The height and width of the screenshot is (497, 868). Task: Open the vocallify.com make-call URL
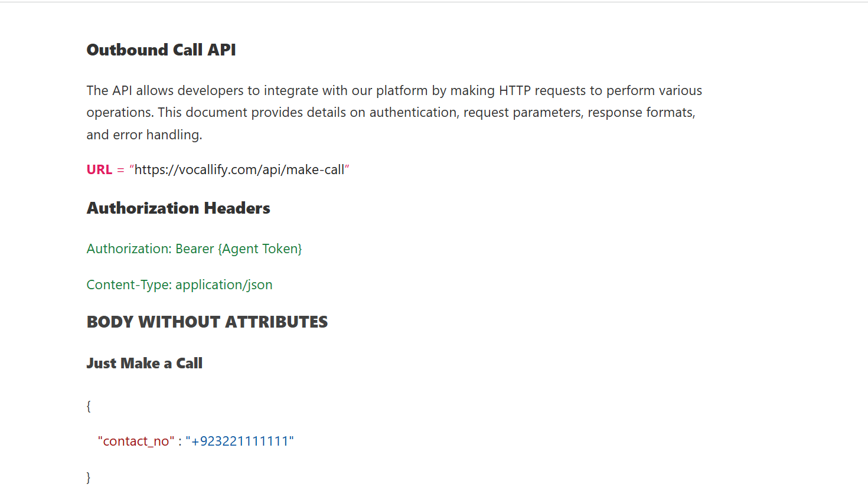click(239, 170)
